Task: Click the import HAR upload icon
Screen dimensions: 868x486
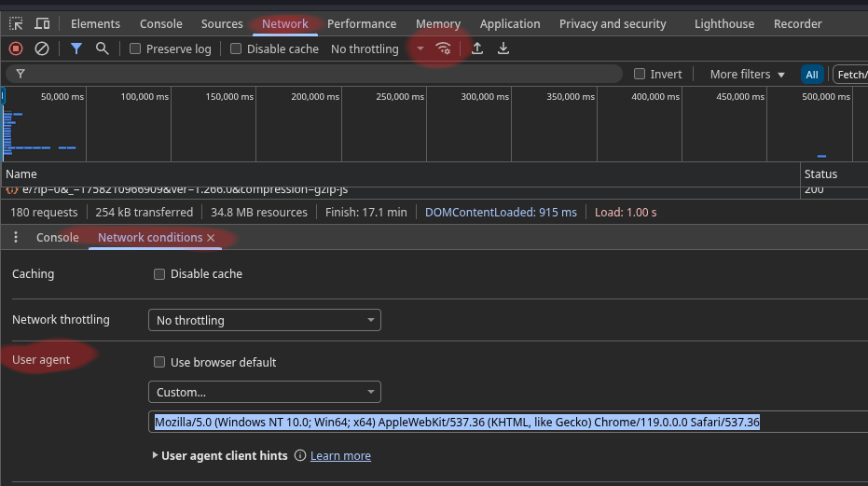Action: click(x=477, y=49)
